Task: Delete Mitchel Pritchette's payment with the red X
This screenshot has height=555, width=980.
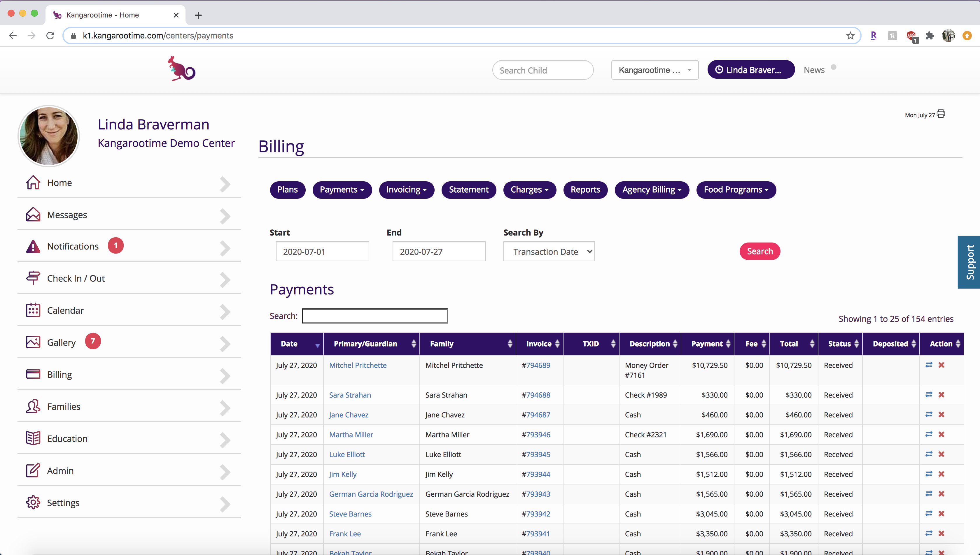Action: [942, 365]
